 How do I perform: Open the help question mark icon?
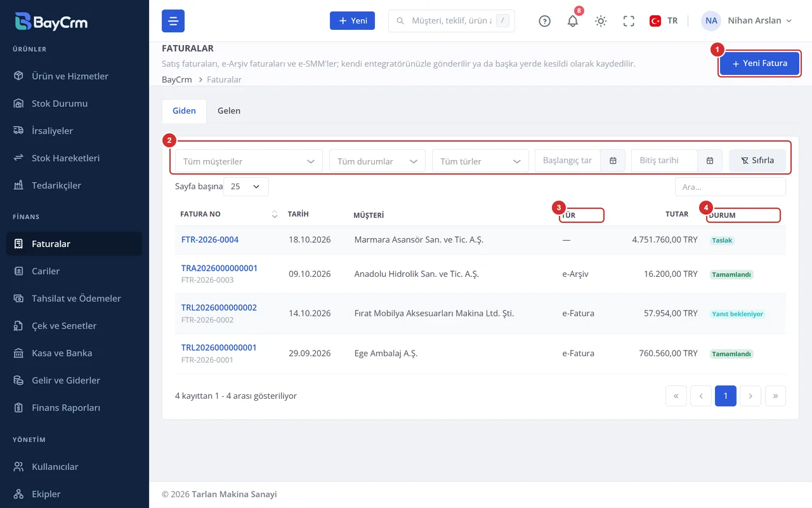pyautogui.click(x=544, y=21)
